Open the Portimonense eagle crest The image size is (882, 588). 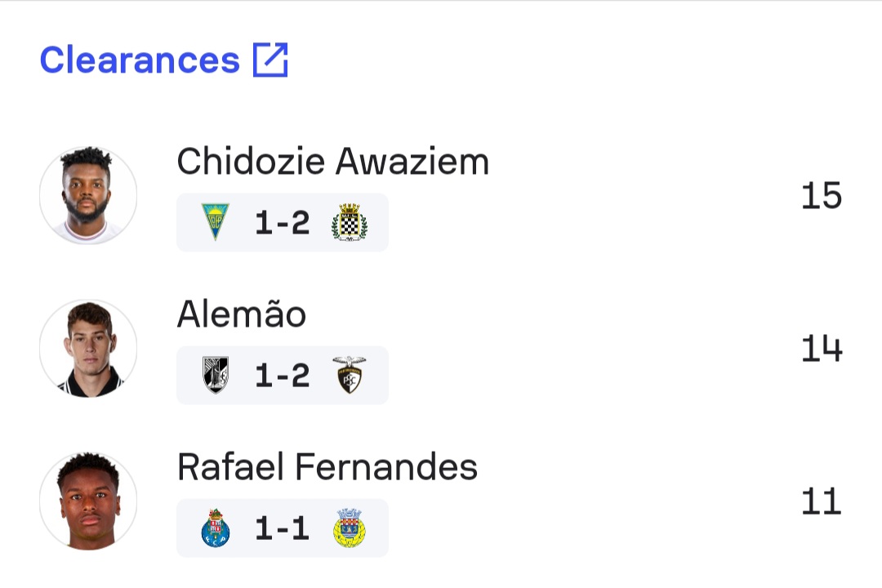(350, 375)
